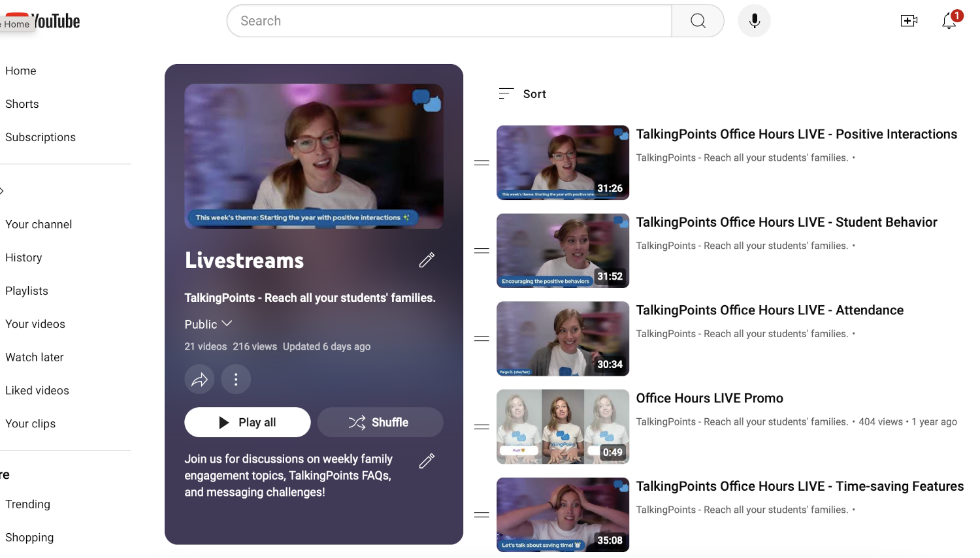Click the 31:26 Positive Interactions thumbnail
The image size is (980, 558).
click(x=563, y=163)
